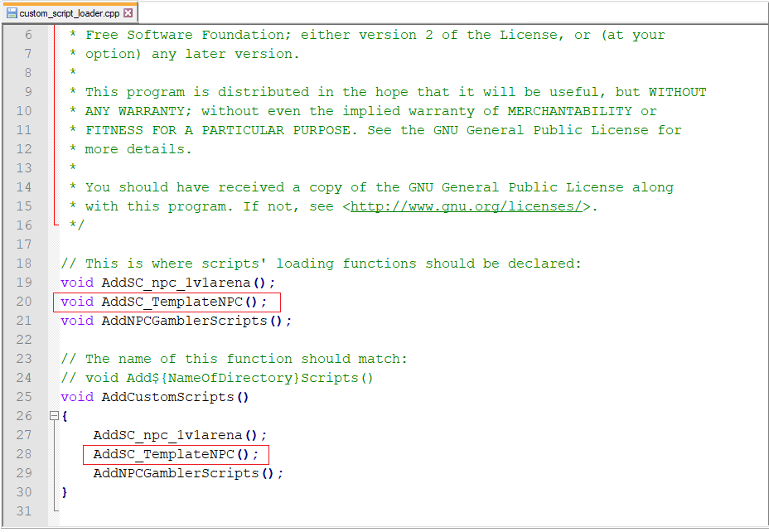The height and width of the screenshot is (532, 769).
Task: Click line number 6 in the margin
Action: [28, 35]
